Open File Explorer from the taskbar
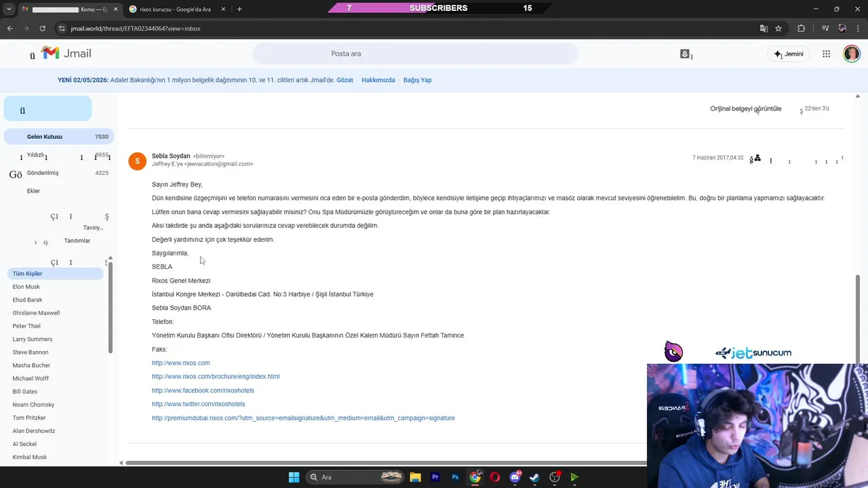This screenshot has width=868, height=488. click(415, 477)
